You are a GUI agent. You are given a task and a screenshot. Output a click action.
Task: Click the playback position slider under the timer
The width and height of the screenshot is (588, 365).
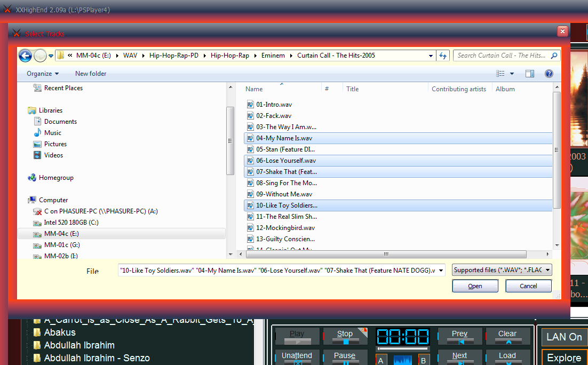(x=402, y=348)
